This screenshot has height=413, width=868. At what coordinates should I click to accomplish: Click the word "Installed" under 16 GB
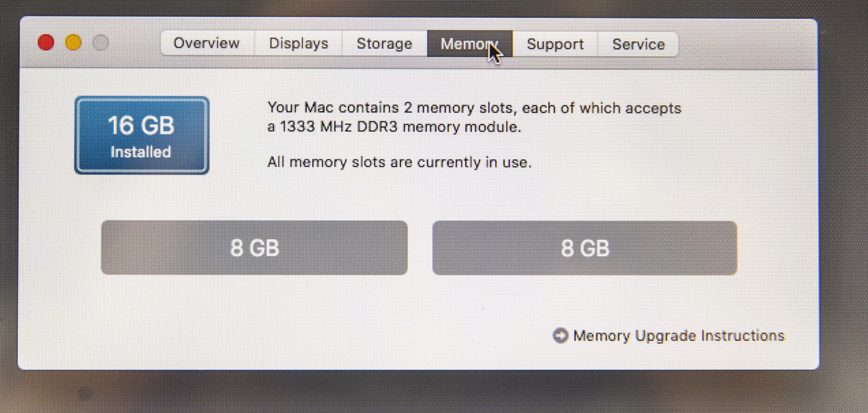[x=141, y=152]
